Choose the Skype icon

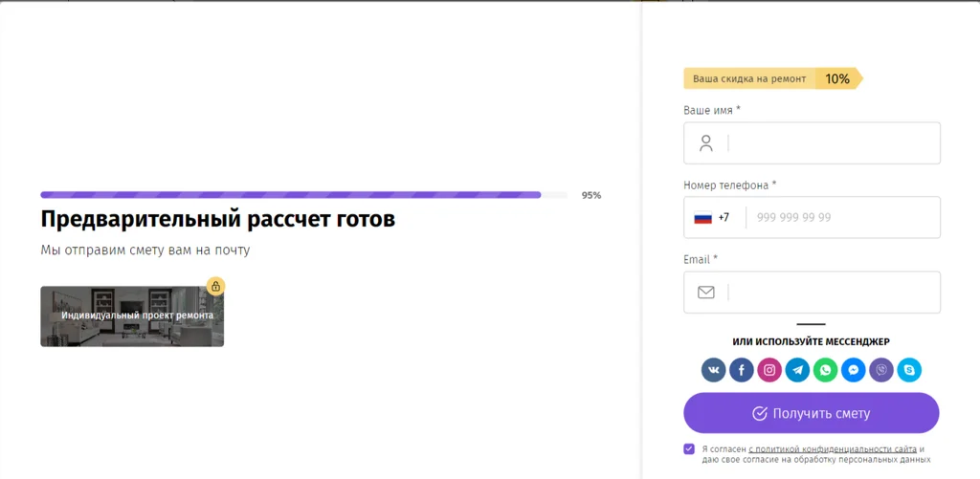tap(909, 370)
